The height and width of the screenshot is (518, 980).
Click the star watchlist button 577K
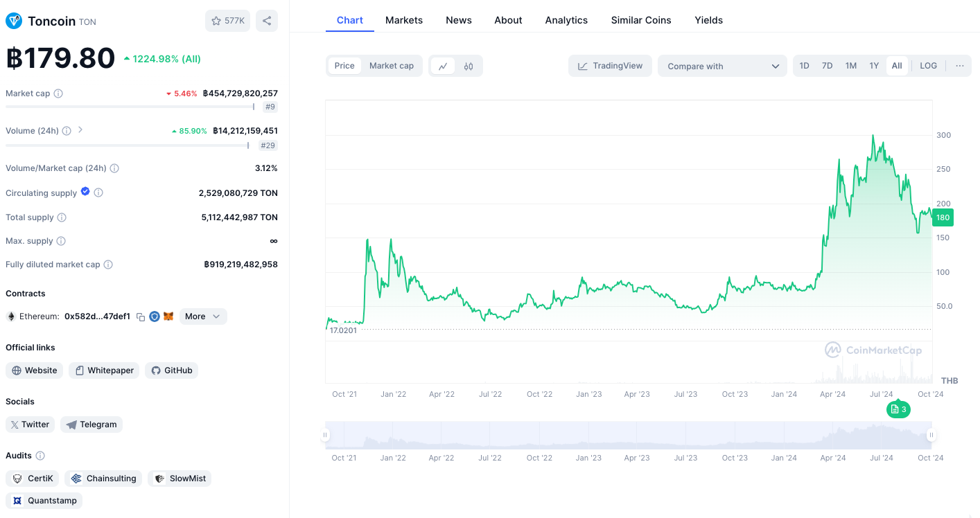pyautogui.click(x=227, y=21)
